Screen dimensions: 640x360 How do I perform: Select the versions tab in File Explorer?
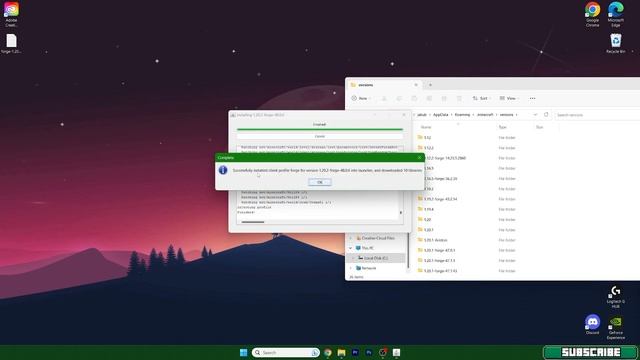pos(382,85)
